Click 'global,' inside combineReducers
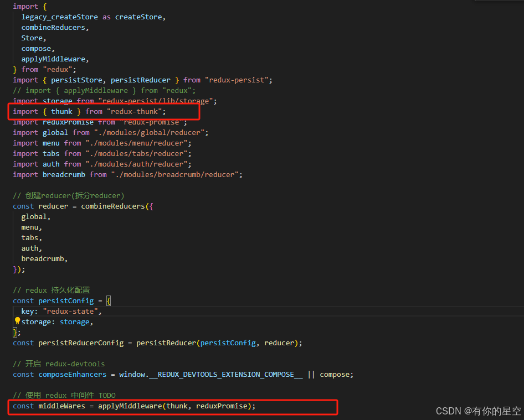The height and width of the screenshot is (420, 524). tap(36, 217)
